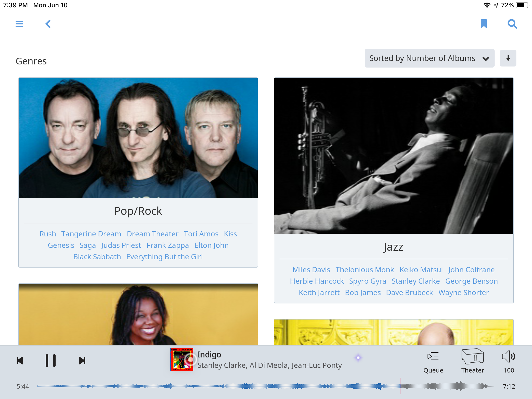This screenshot has width=532, height=399.
Task: Toggle sort direction arrow button
Action: pyautogui.click(x=508, y=58)
